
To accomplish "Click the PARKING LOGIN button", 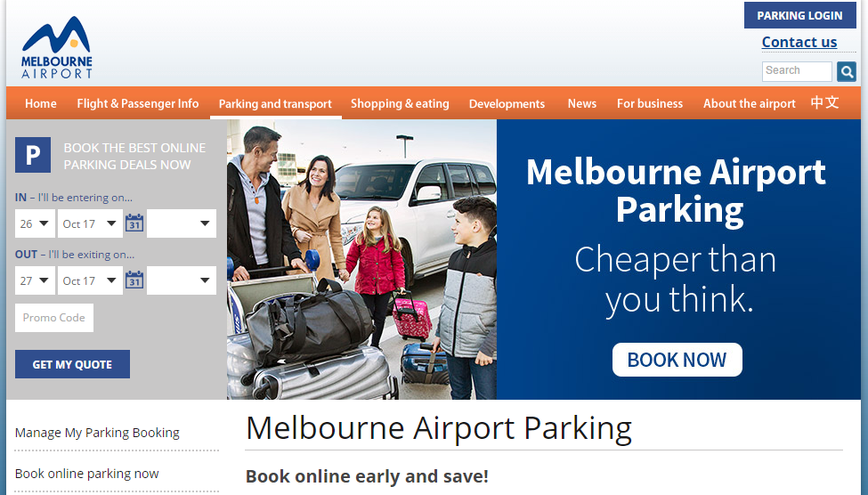I will point(799,15).
